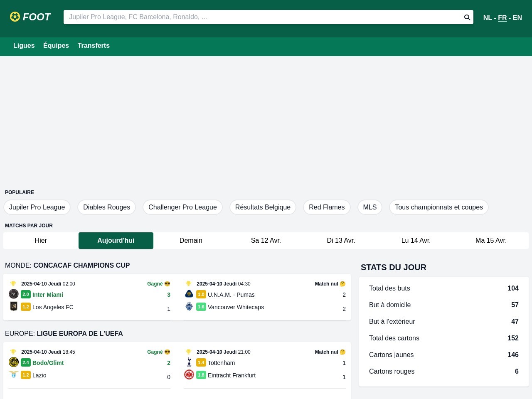Click trophy icon of Tottenham match
This screenshot has width=532, height=399.
pyautogui.click(x=189, y=352)
